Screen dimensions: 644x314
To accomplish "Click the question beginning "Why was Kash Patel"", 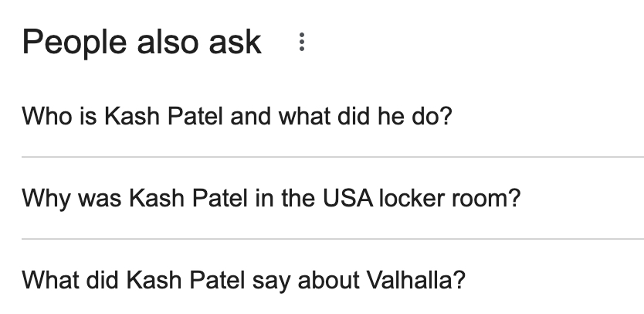I will coord(271,199).
